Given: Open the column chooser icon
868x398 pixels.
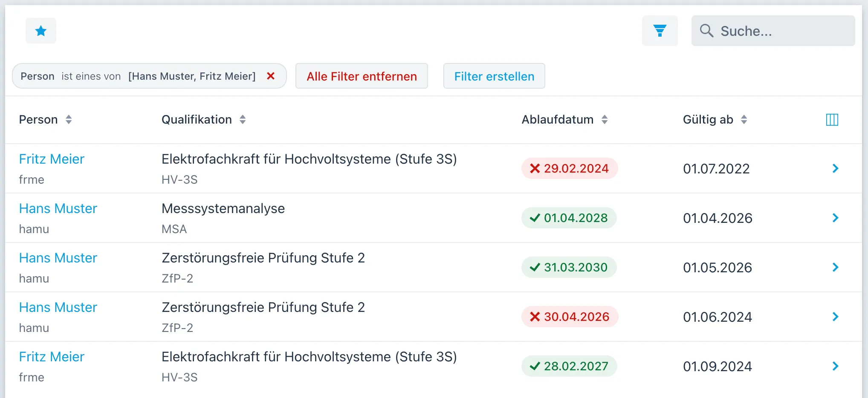Looking at the screenshot, I should coord(832,120).
